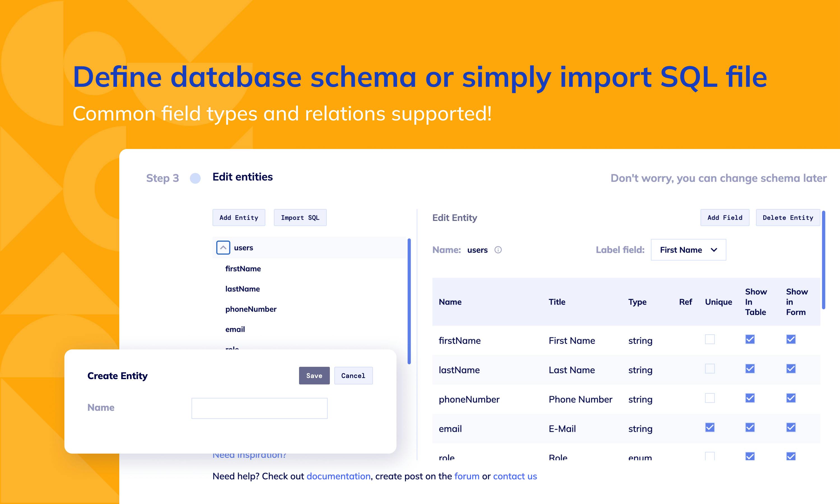Select phoneNumber in the entity tree

251,309
